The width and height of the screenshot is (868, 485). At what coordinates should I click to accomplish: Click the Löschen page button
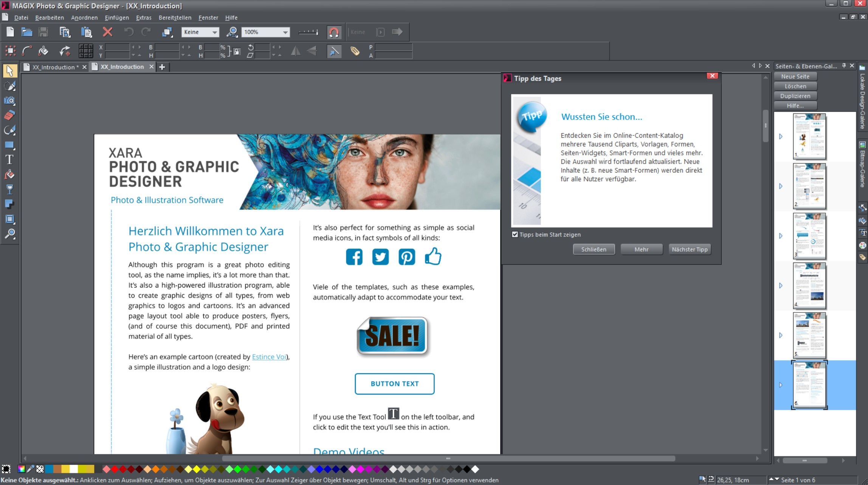click(x=795, y=86)
